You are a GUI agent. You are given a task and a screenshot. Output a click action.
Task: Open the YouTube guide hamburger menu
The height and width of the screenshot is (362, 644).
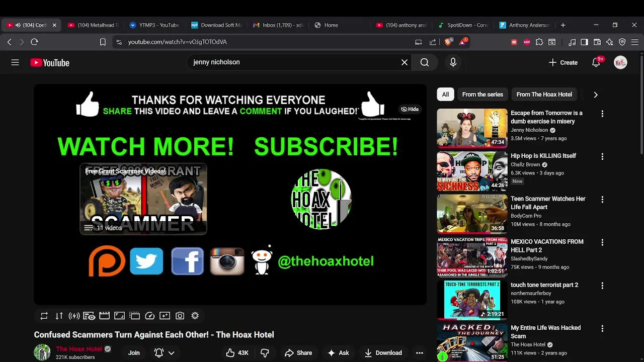[x=15, y=62]
